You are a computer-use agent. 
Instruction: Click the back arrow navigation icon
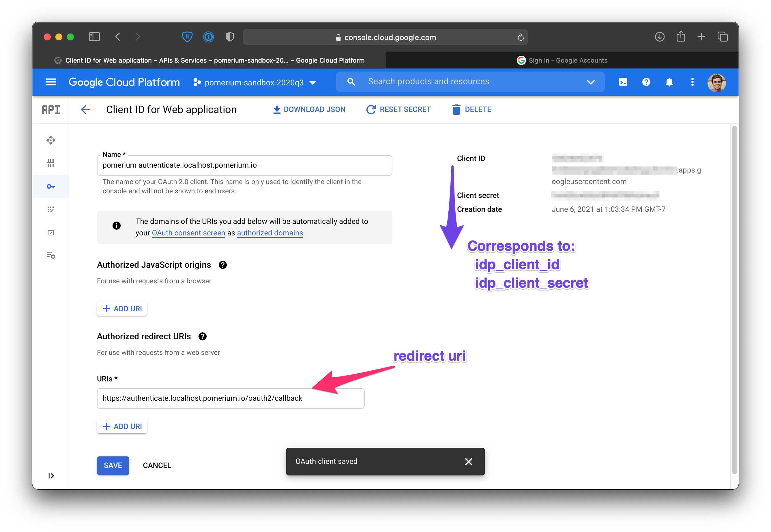85,109
